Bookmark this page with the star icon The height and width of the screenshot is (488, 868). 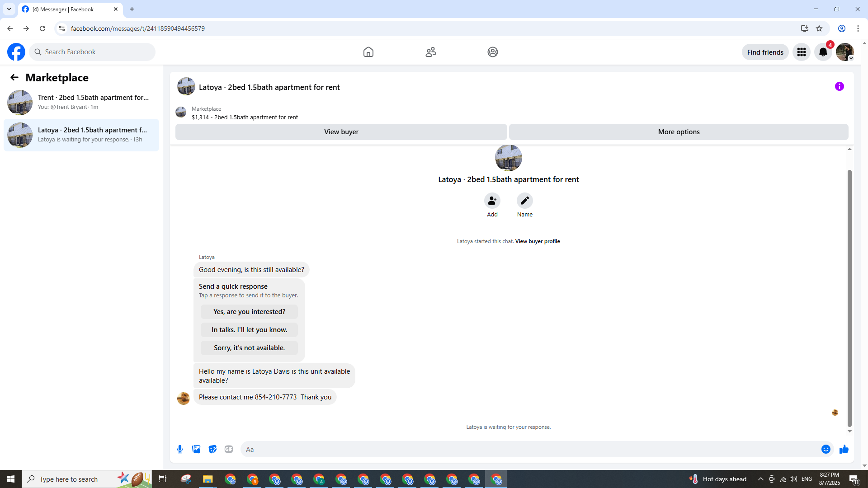pos(819,28)
